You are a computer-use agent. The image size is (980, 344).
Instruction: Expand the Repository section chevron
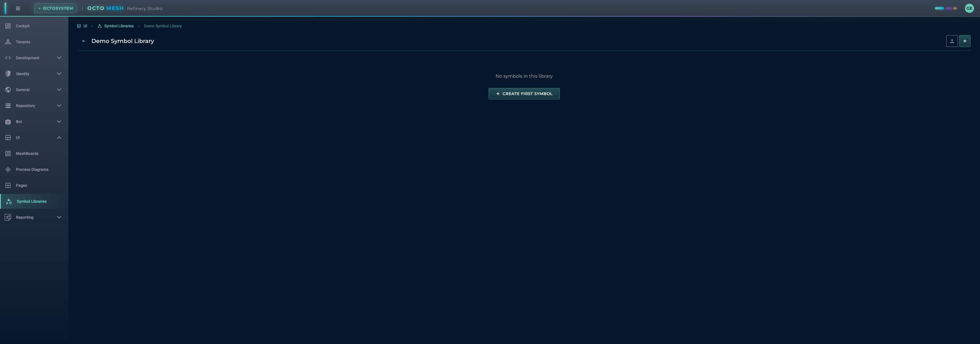59,106
